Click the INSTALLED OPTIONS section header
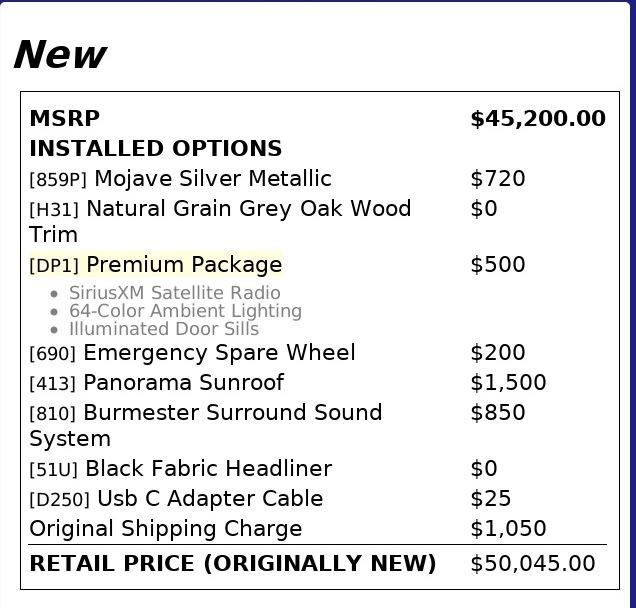Screen dimensions: 636x608 pos(155,149)
